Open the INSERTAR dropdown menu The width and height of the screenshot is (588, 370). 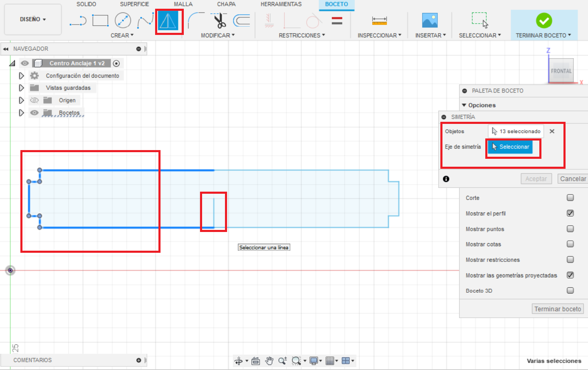pyautogui.click(x=430, y=35)
